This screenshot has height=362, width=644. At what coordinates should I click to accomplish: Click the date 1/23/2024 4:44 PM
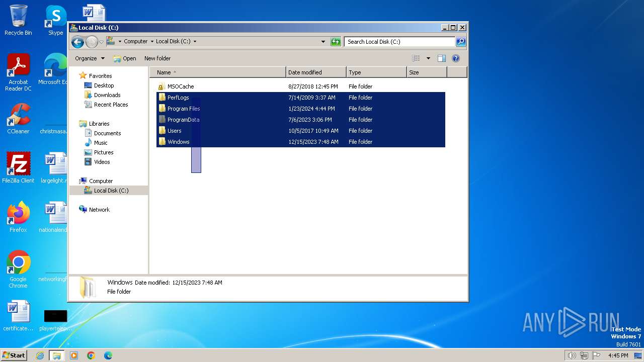312,109
